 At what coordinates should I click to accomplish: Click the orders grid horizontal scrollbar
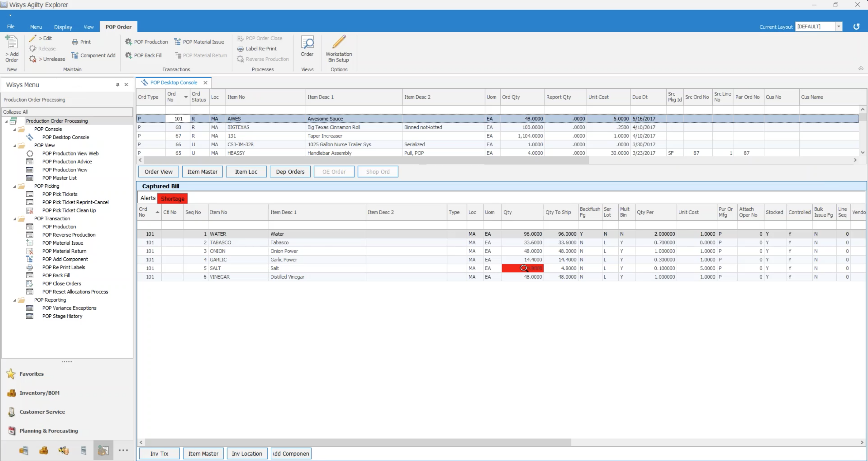[366, 160]
